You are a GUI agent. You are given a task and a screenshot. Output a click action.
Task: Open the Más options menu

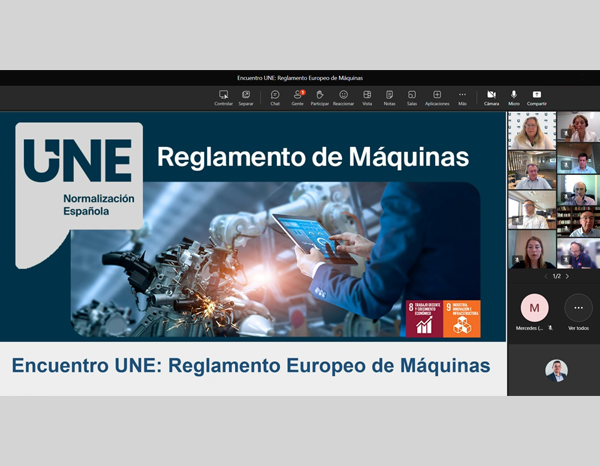(462, 98)
